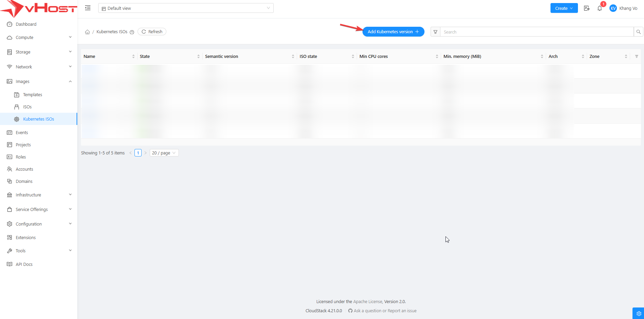Screen dimensions: 644x319
Task: Open the Default view dropdown
Action: click(x=186, y=8)
